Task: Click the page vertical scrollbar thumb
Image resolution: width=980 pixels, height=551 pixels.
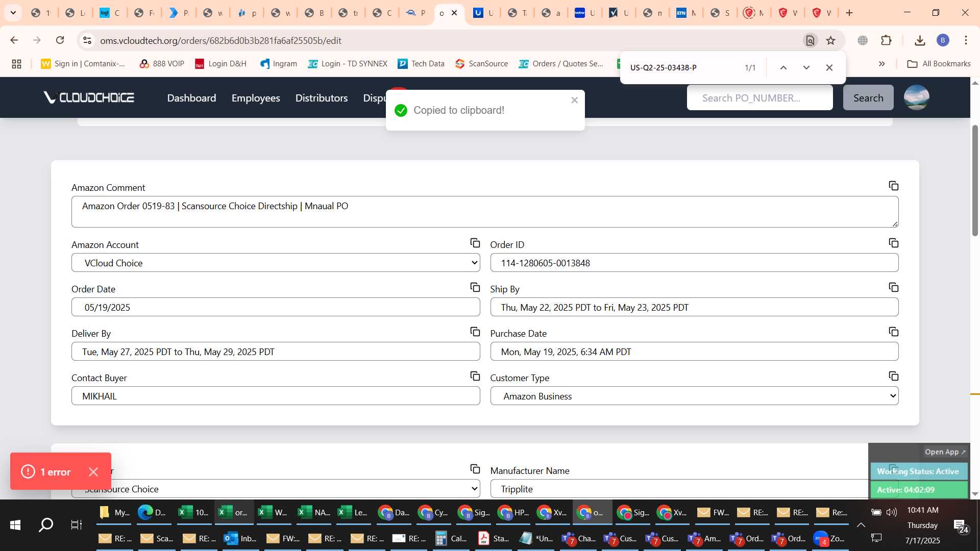Action: [975, 180]
